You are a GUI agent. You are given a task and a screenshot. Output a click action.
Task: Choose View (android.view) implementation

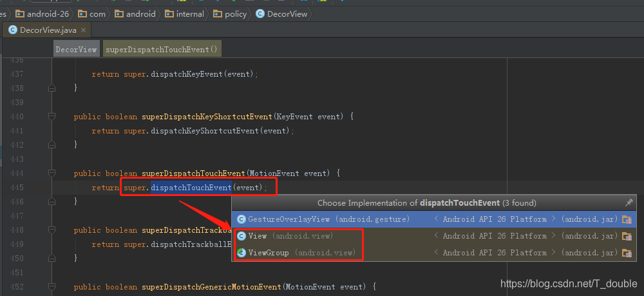(433, 236)
